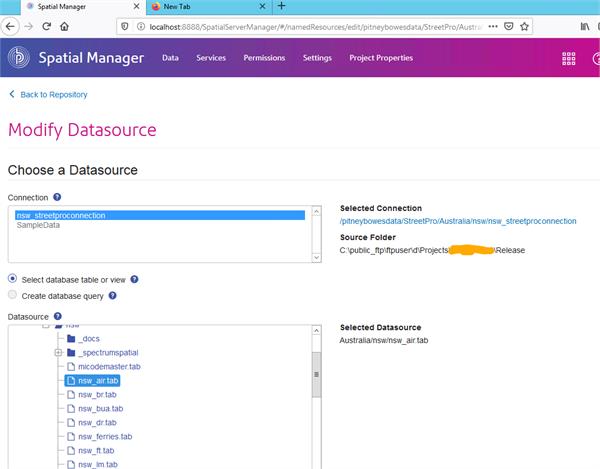Viewport: 600px width, 469px height.
Task: Select 'Select database table or view' radio
Action: tap(12, 278)
